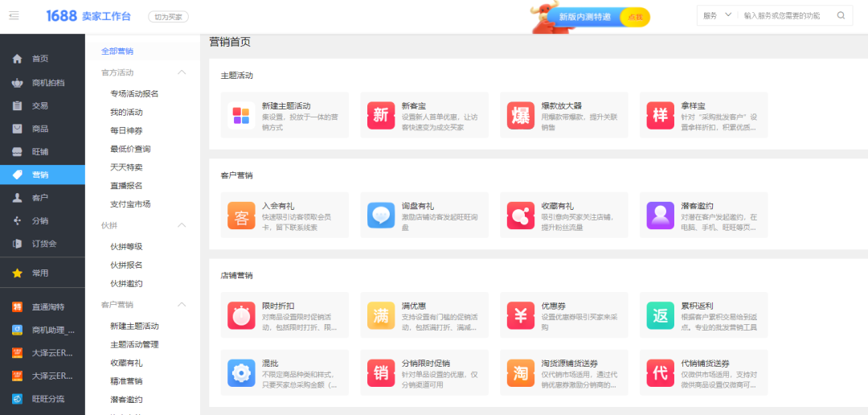
Task: Open the 首页 home icon in the sidebar
Action: [17, 59]
